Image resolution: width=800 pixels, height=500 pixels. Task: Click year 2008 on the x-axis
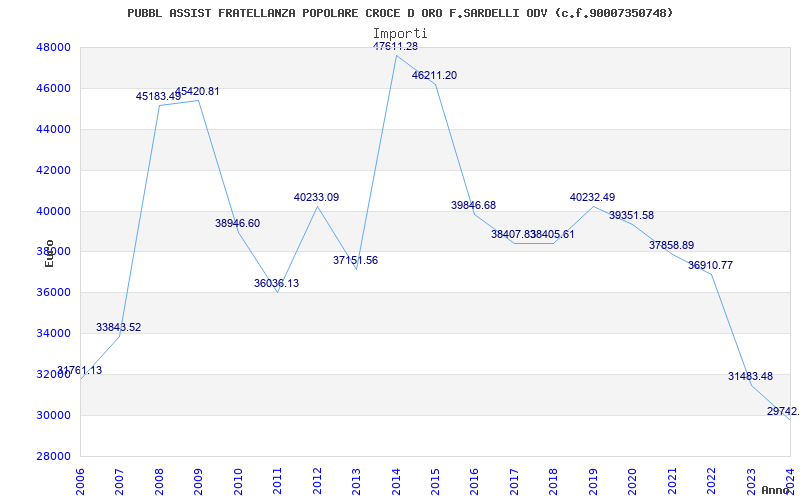159,482
